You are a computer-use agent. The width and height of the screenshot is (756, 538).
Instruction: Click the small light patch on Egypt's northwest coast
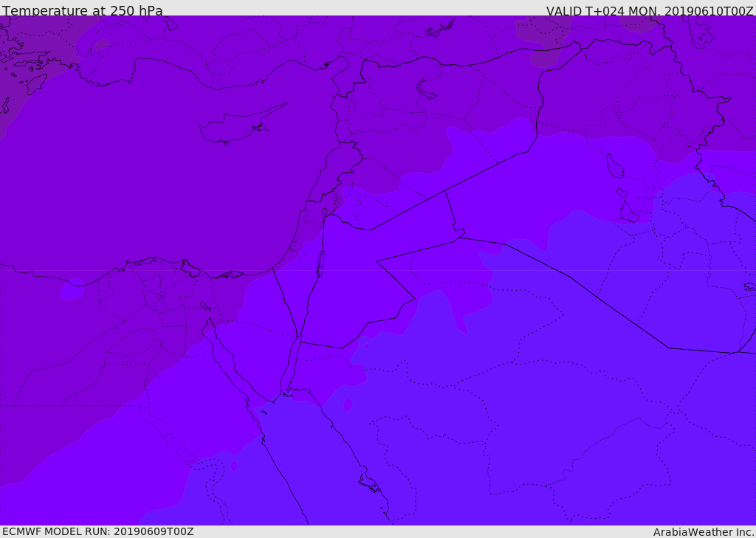[x=72, y=290]
